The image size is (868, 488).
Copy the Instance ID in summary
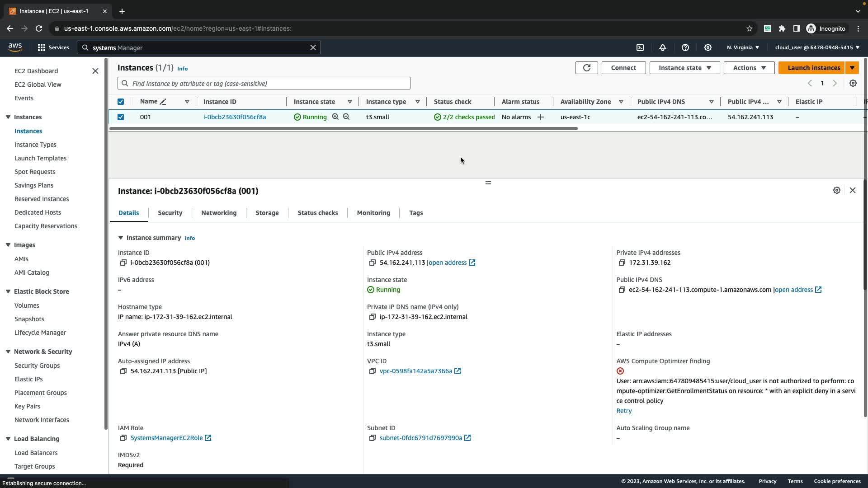tap(123, 263)
